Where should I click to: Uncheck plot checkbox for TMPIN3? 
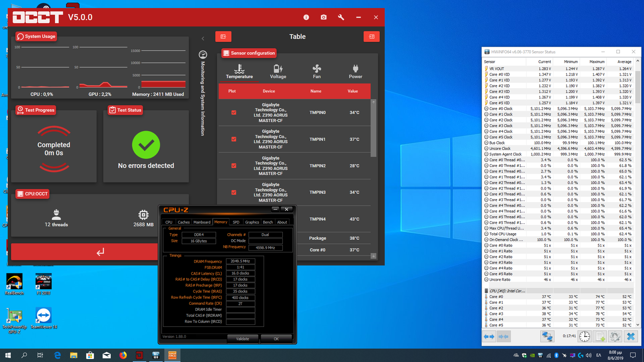point(233,193)
